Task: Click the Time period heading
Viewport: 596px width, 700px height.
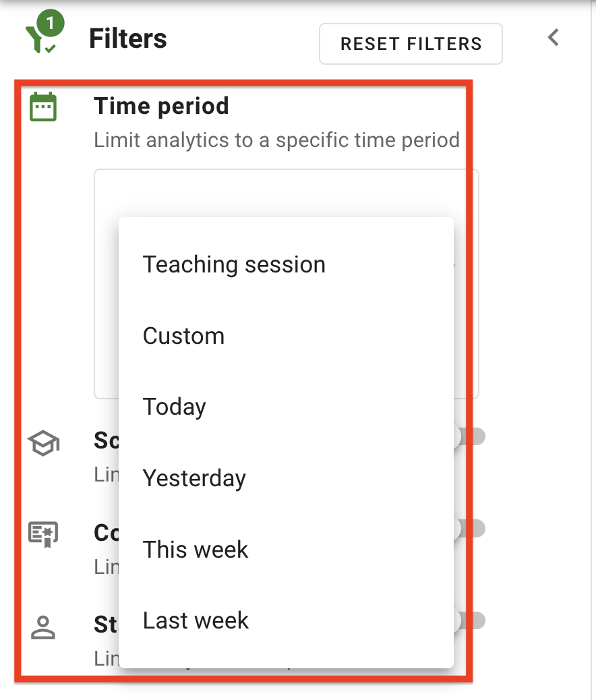Action: coord(161,106)
